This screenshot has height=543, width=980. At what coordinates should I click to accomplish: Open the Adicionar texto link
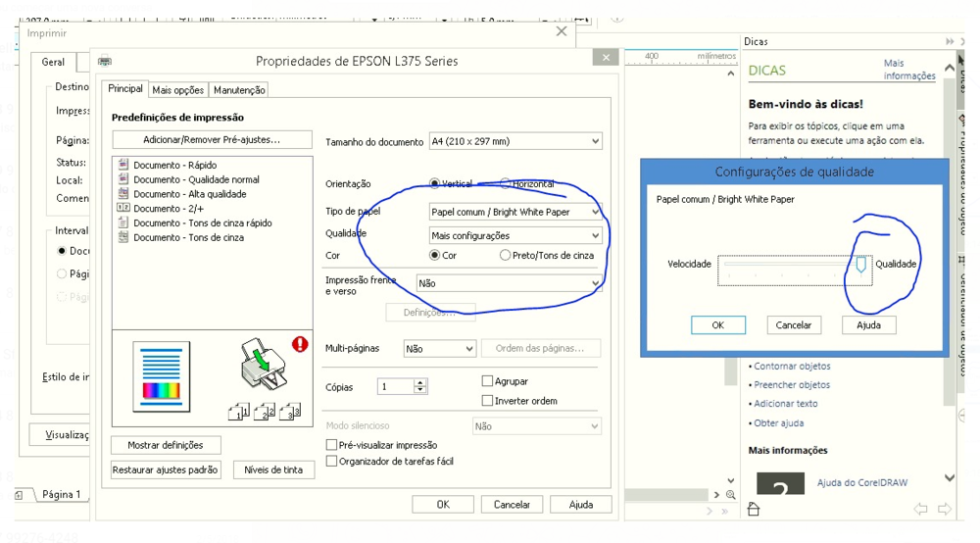pos(786,404)
